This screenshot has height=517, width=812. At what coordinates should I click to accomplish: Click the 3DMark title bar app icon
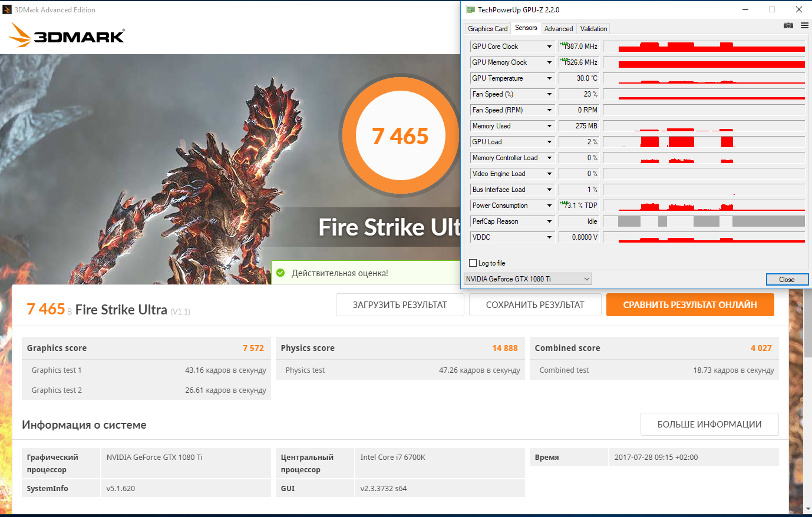point(7,9)
